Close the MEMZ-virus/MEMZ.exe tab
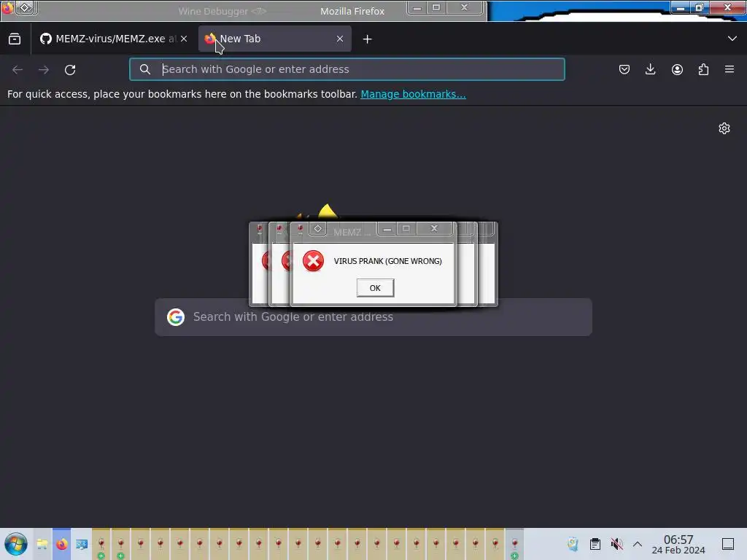The width and height of the screenshot is (747, 560). (x=184, y=39)
